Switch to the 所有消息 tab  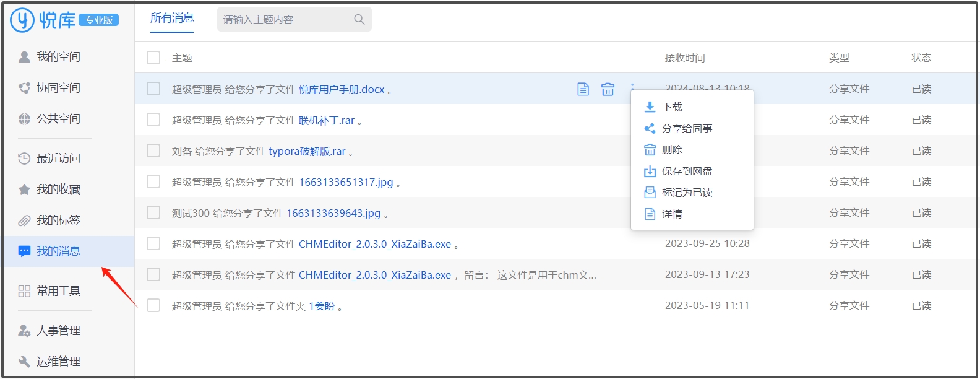coord(172,18)
